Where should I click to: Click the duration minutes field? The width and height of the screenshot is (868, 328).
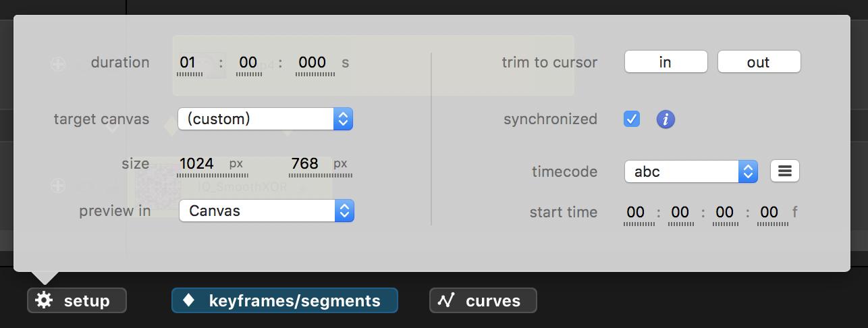[x=189, y=63]
